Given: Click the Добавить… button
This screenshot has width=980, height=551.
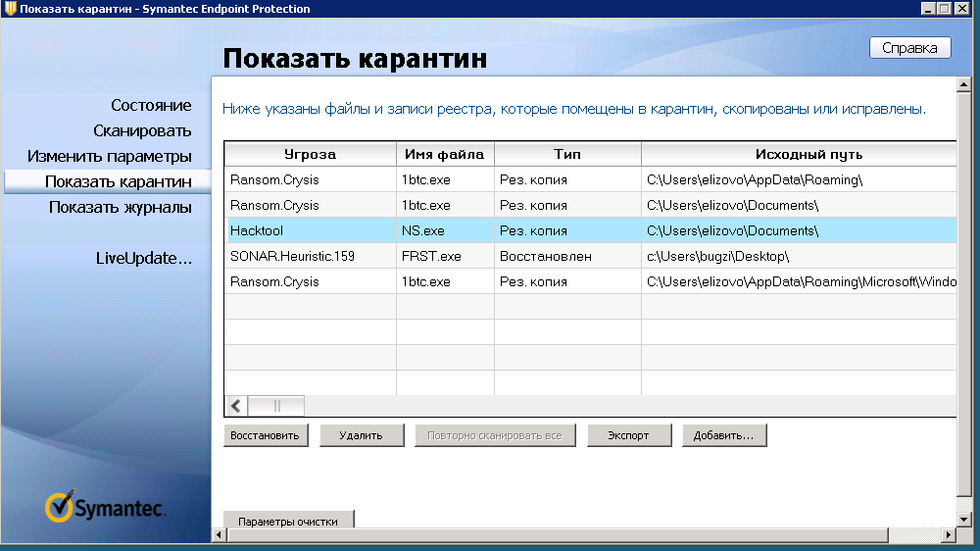Looking at the screenshot, I should 724,435.
